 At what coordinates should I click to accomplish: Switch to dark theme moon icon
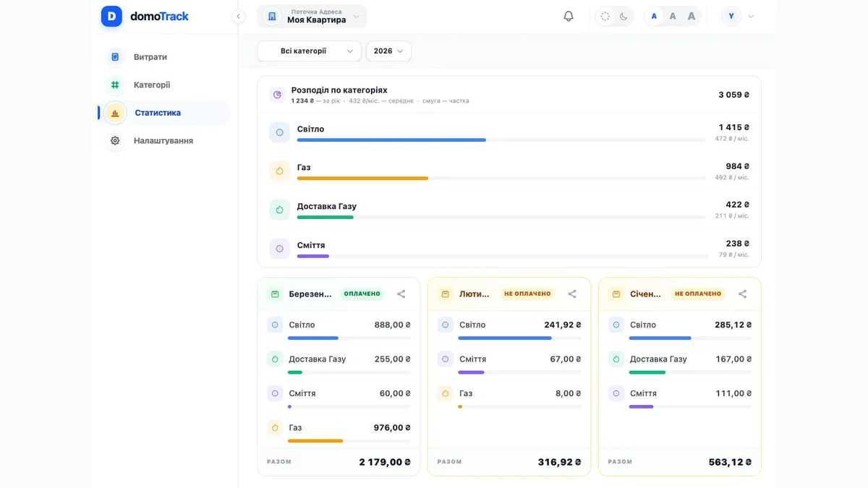point(624,16)
